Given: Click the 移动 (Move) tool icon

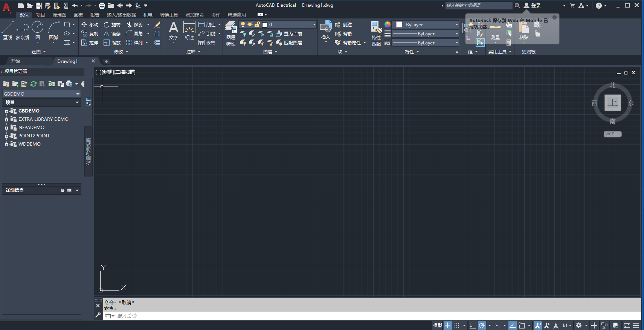Looking at the screenshot, I should pyautogui.click(x=84, y=24).
